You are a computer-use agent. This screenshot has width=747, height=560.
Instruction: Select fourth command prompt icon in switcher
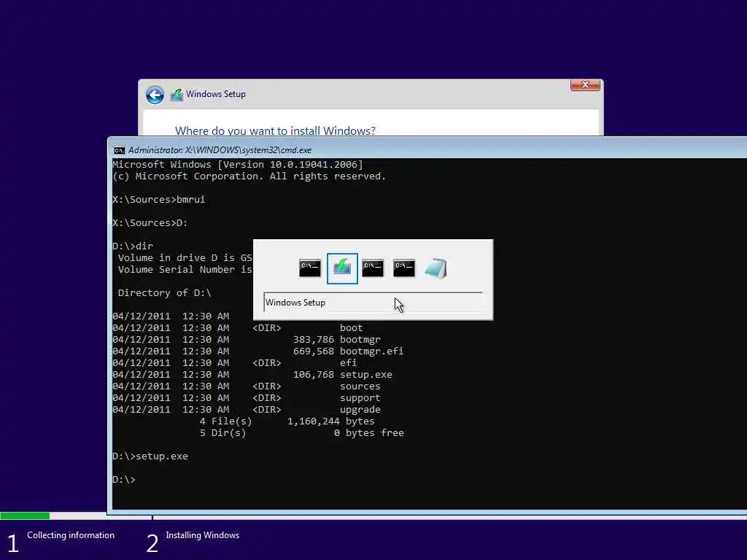pyautogui.click(x=404, y=268)
